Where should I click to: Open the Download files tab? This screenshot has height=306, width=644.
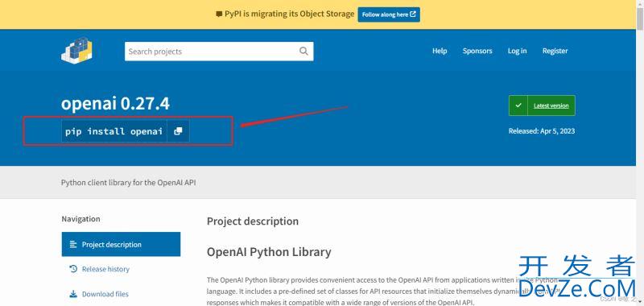[99, 294]
